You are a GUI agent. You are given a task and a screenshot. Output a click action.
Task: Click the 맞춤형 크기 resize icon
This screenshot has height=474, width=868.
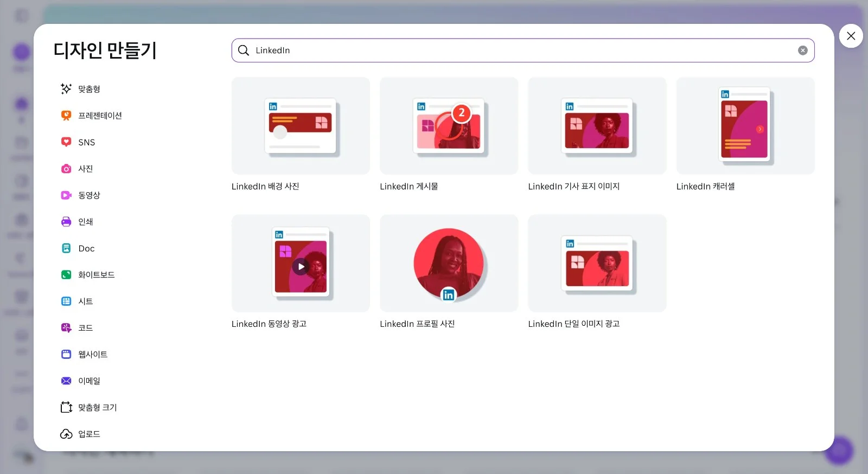click(66, 407)
